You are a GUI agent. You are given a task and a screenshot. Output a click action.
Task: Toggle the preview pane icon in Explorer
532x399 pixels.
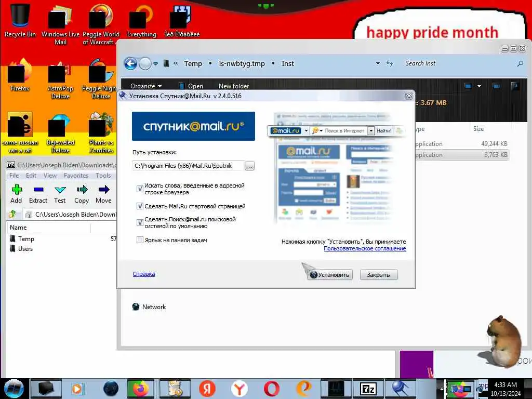pos(496,86)
